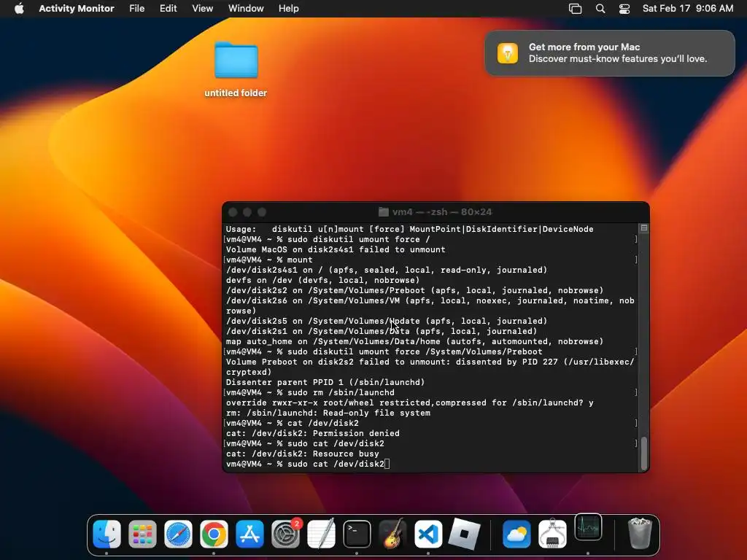
Task: Click the 'Permission denied' output line
Action: pyautogui.click(x=312, y=433)
